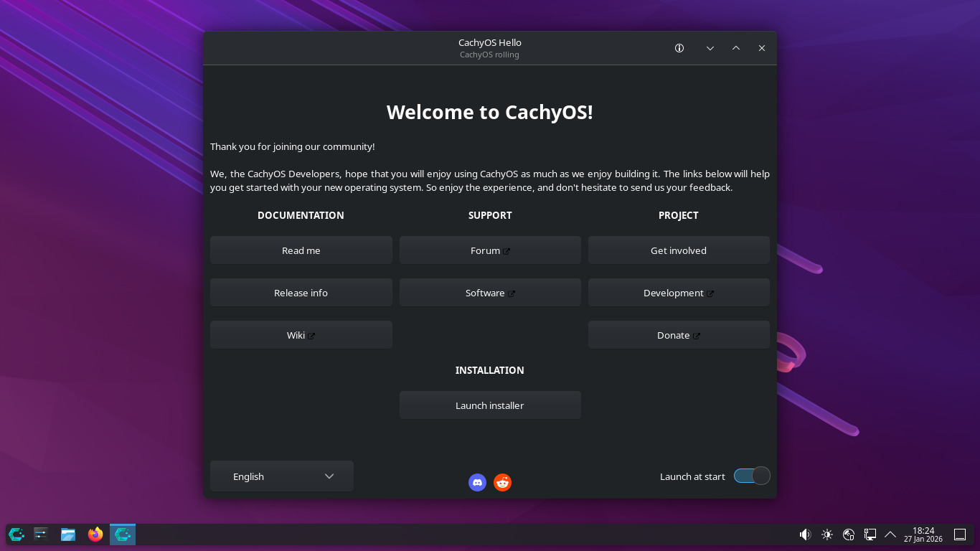Expand hidden system tray icons
Screen dimensions: 980x551
890,534
